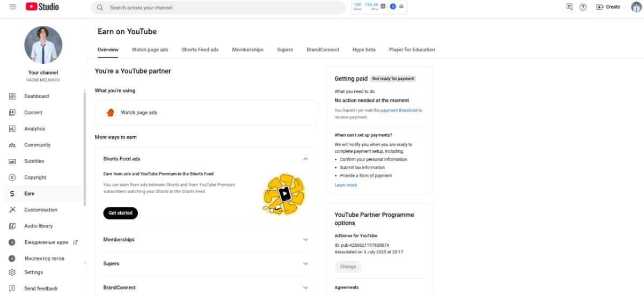Open the Learn more link
This screenshot has width=644, height=295.
click(x=346, y=185)
